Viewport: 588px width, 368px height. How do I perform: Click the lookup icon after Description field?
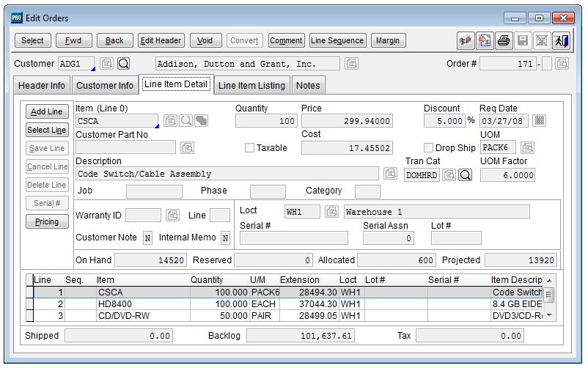coord(390,173)
